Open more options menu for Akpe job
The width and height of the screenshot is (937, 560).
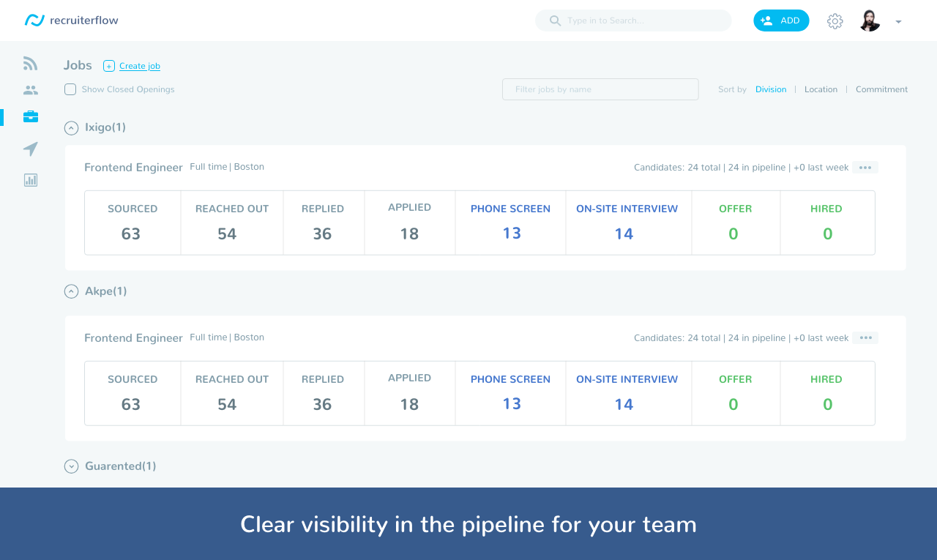click(x=865, y=338)
